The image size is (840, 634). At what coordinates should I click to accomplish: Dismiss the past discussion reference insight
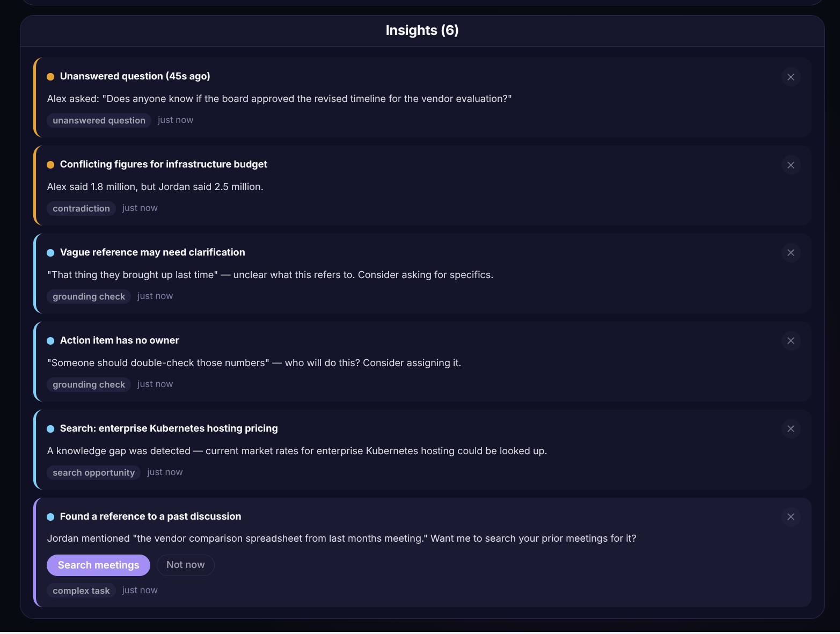[791, 517]
